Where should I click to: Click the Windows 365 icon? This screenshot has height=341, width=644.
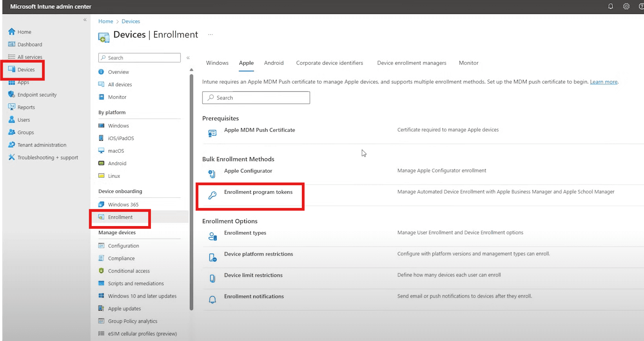[101, 204]
